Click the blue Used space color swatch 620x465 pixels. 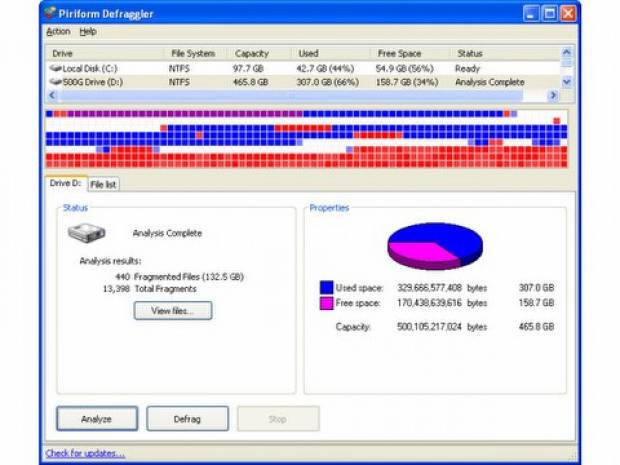(326, 287)
